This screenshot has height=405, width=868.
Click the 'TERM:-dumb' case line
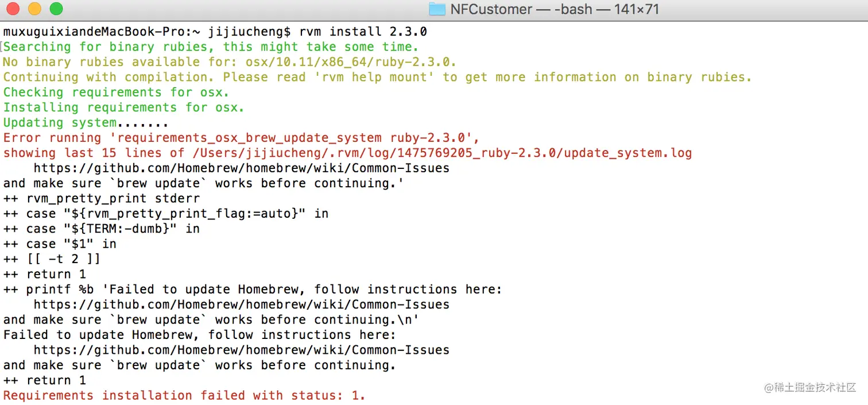click(x=102, y=229)
